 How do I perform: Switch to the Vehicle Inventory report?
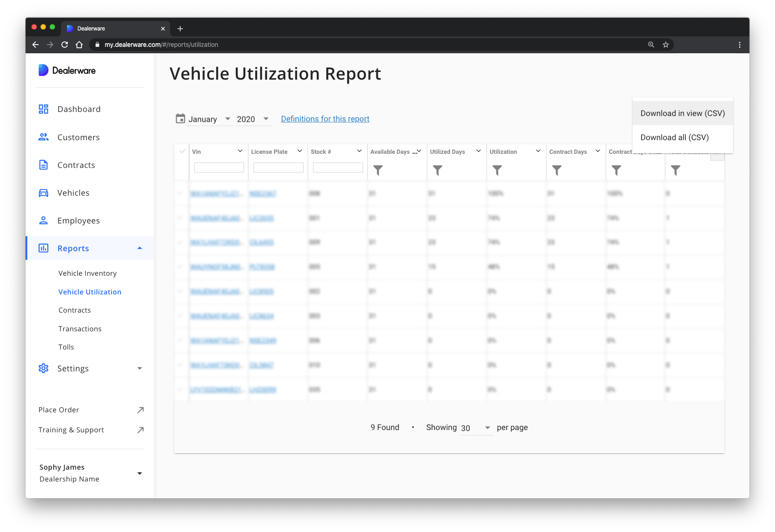coord(87,273)
